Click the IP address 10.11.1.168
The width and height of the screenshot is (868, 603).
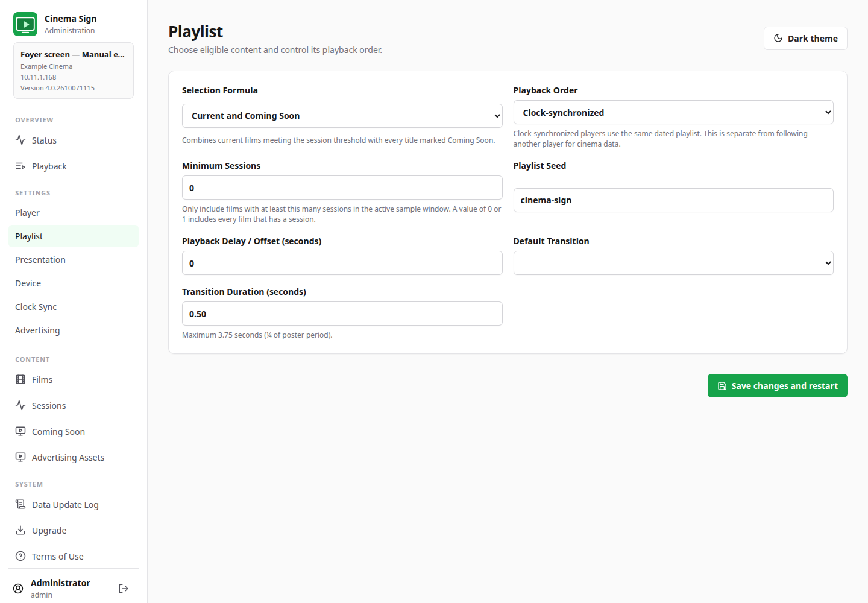coord(38,77)
